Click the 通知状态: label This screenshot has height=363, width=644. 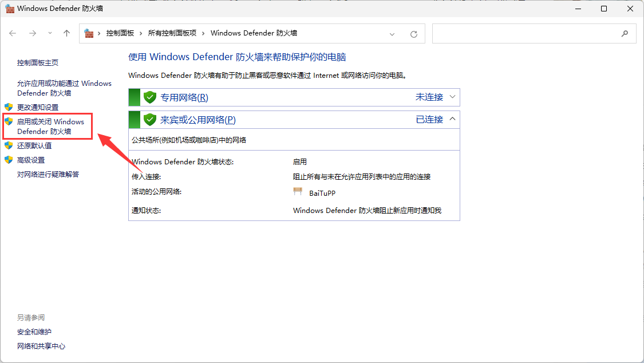146,211
